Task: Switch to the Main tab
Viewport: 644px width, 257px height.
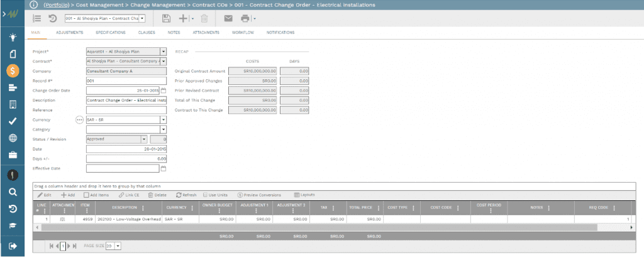Action: point(35,33)
